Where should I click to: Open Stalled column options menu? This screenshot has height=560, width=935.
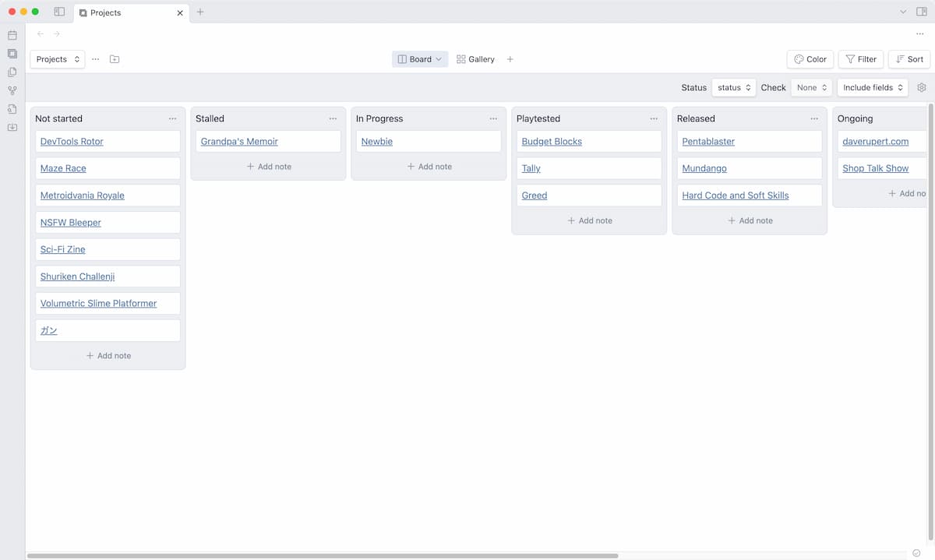coord(333,118)
